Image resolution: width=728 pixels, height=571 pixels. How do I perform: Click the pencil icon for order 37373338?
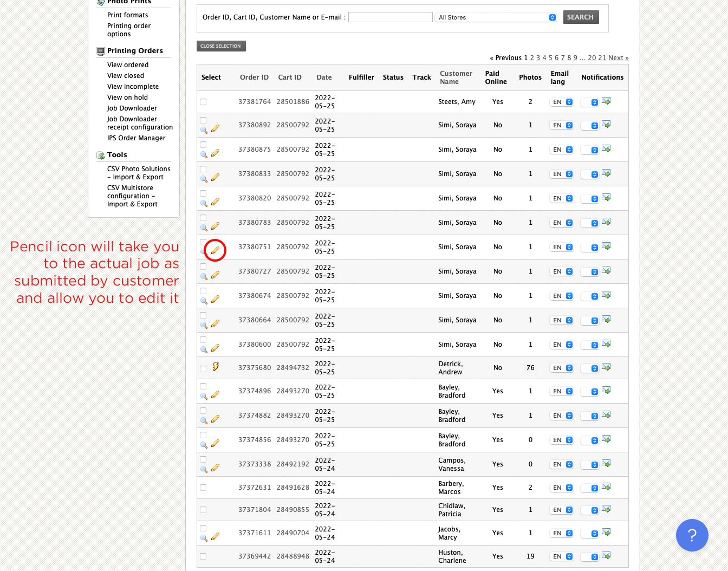pos(215,468)
